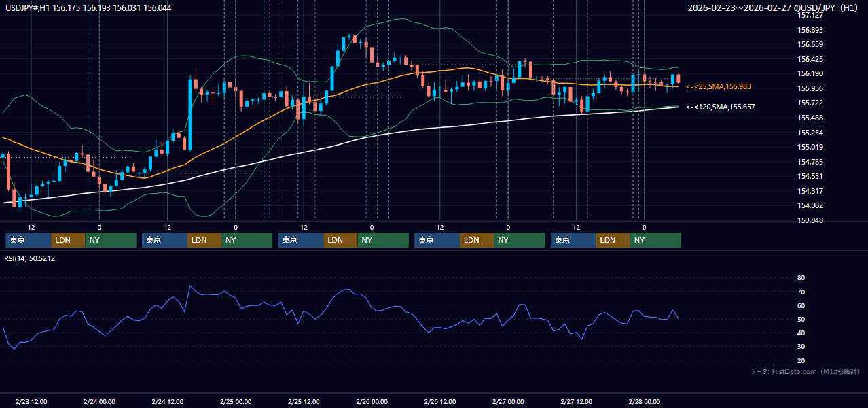Select the 2/23 12:00 date label

[x=31, y=402]
